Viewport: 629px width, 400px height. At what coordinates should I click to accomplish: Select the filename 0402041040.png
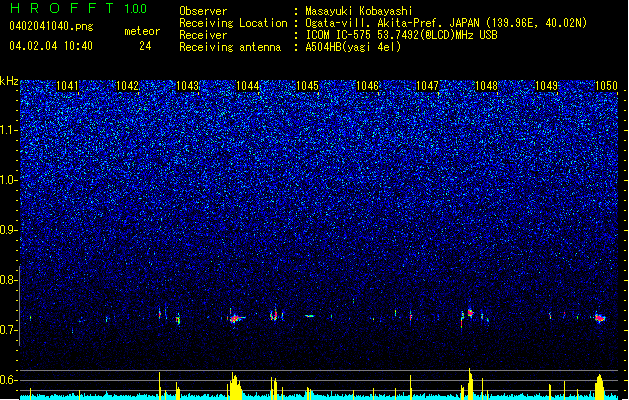pos(51,26)
